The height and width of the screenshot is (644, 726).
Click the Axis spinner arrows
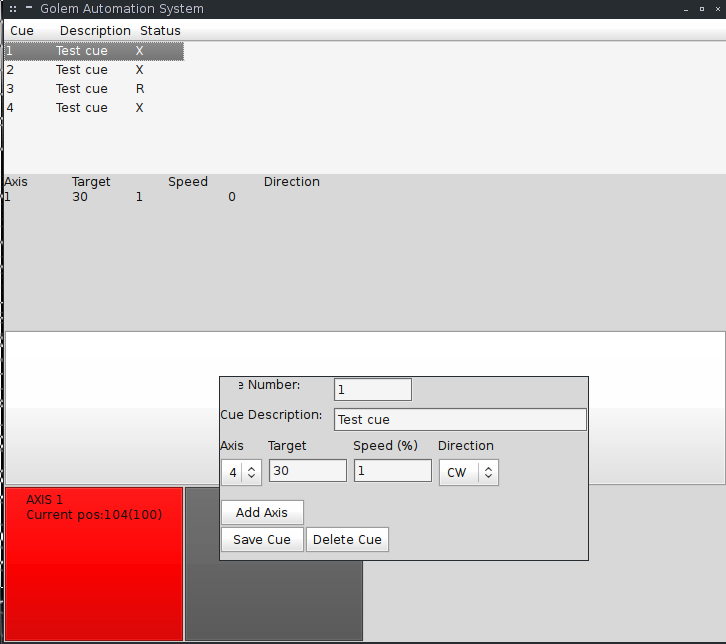[251, 472]
